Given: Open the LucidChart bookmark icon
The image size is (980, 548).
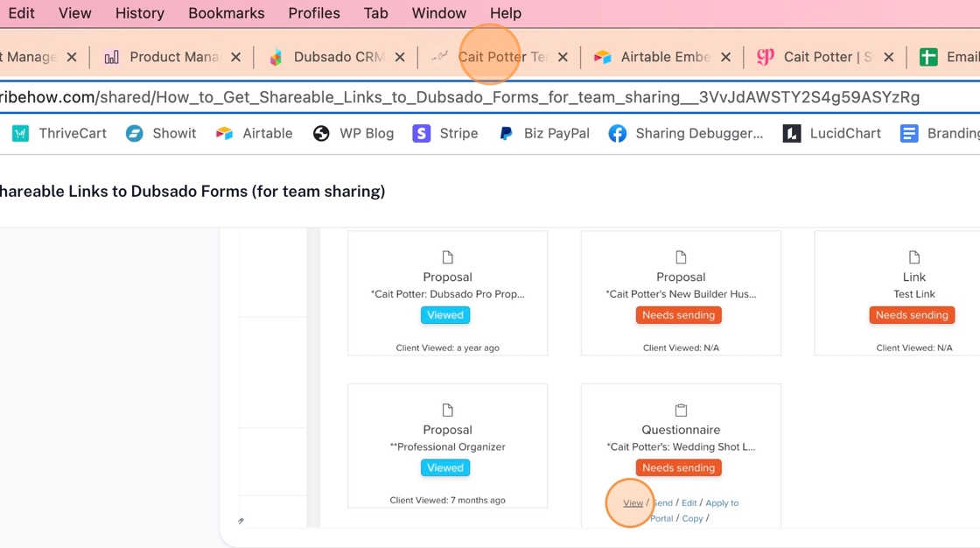Looking at the screenshot, I should pyautogui.click(x=792, y=133).
